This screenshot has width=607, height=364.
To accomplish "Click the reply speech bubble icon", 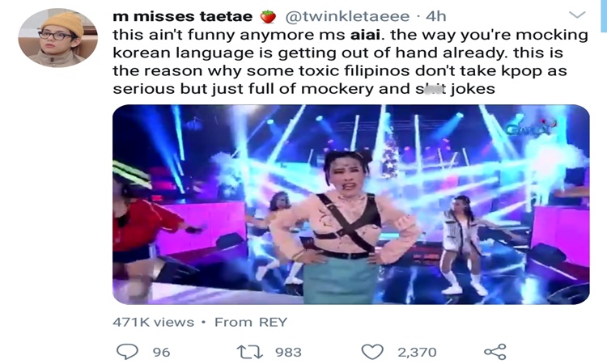I will tap(127, 351).
